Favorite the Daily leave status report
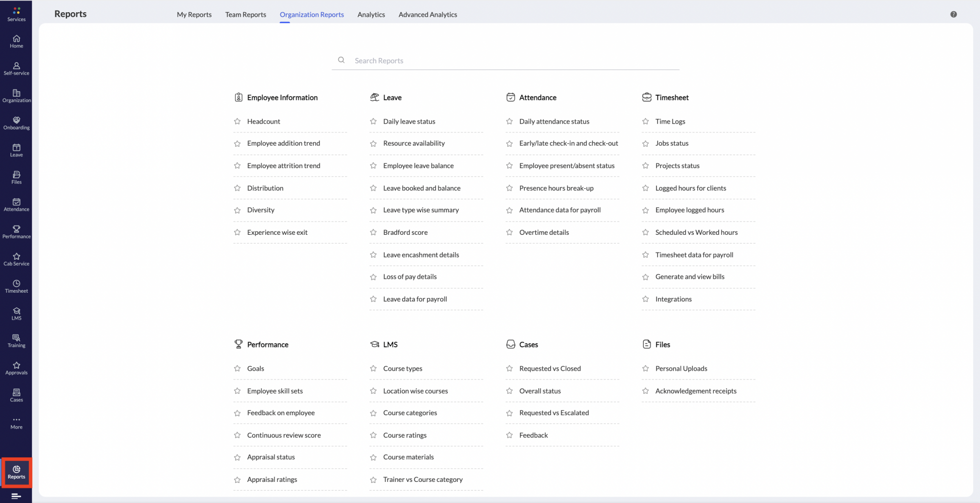This screenshot has height=503, width=980. tap(373, 121)
